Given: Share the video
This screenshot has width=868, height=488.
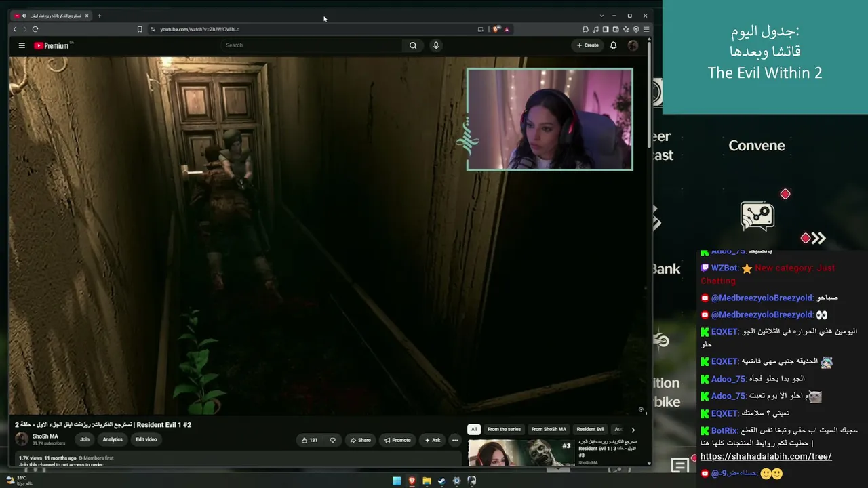Looking at the screenshot, I should click(x=360, y=440).
